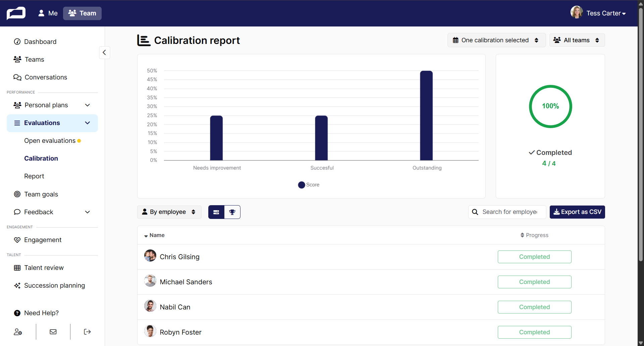The image size is (644, 346).
Task: Open the All teams dropdown
Action: [577, 40]
